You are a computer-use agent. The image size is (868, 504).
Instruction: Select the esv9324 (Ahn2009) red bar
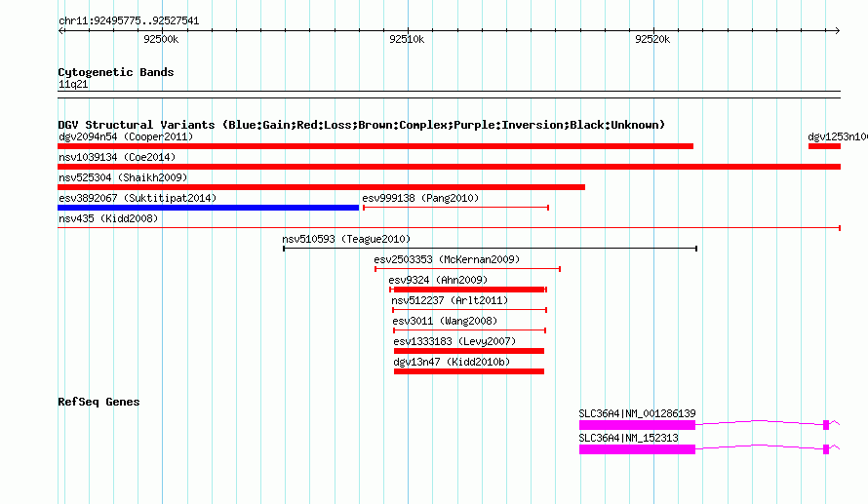pos(468,290)
